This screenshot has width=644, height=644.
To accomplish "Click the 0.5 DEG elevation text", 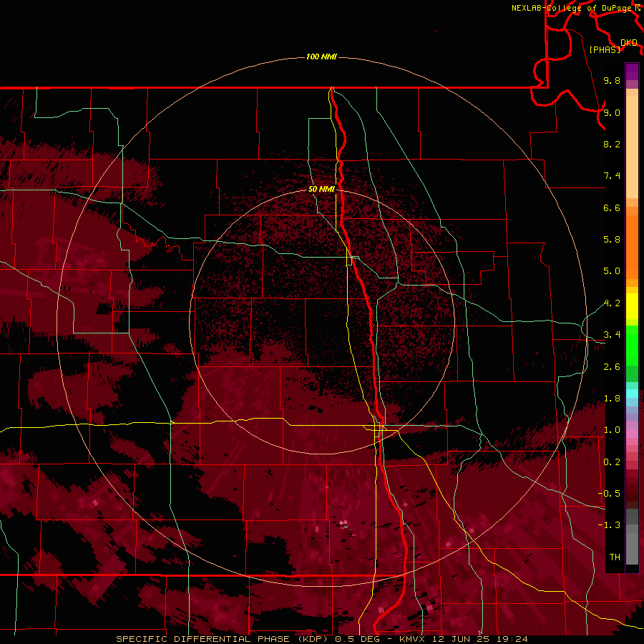I will tap(358, 639).
